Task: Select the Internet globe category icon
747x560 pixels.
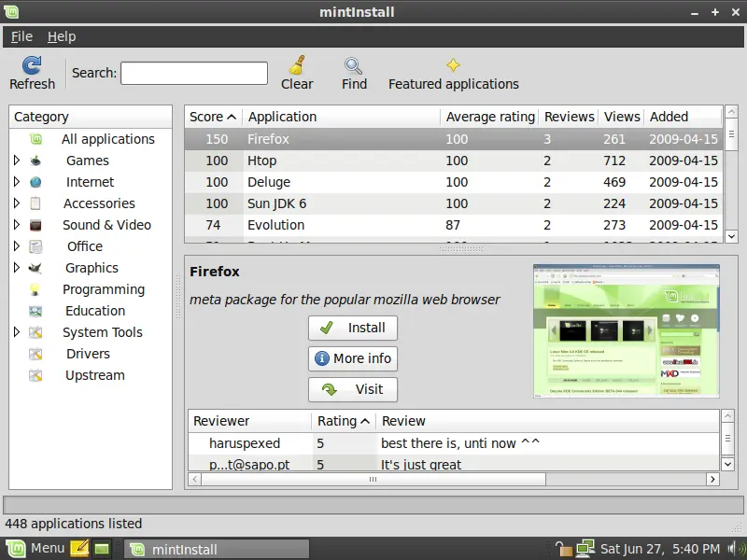Action: (35, 182)
